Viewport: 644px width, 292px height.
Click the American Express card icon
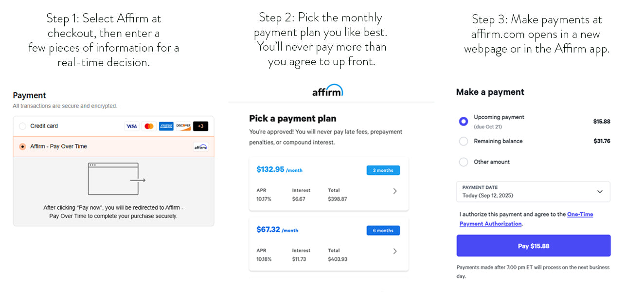166,127
